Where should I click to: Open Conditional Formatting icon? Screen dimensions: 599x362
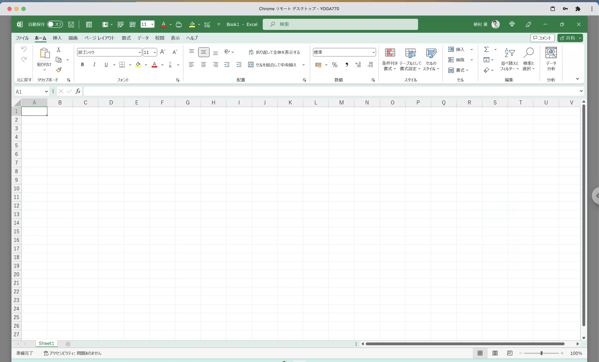[x=390, y=53]
